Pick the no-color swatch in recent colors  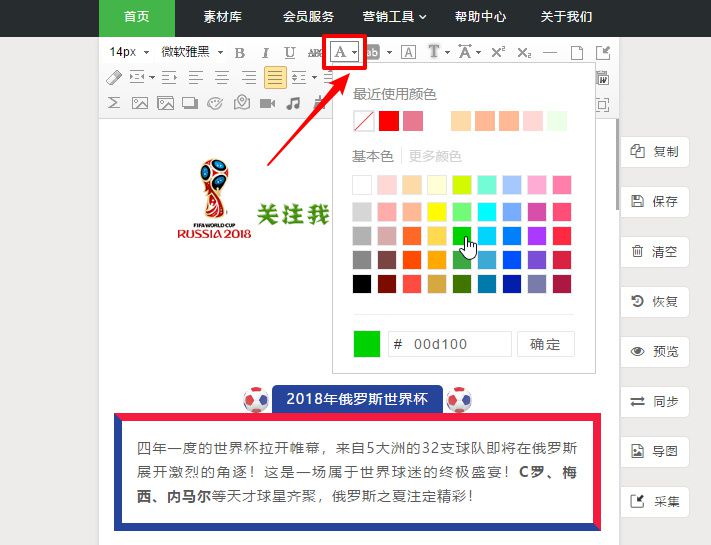point(364,121)
